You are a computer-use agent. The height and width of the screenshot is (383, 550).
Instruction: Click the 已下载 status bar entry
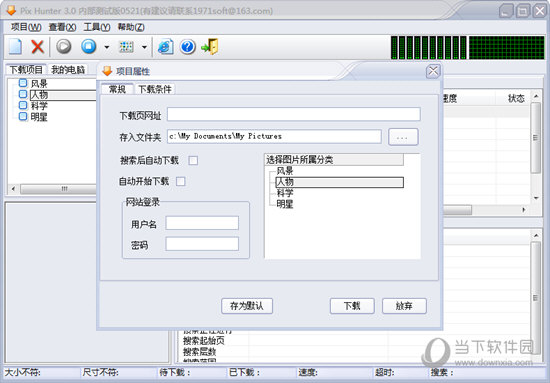tap(244, 372)
